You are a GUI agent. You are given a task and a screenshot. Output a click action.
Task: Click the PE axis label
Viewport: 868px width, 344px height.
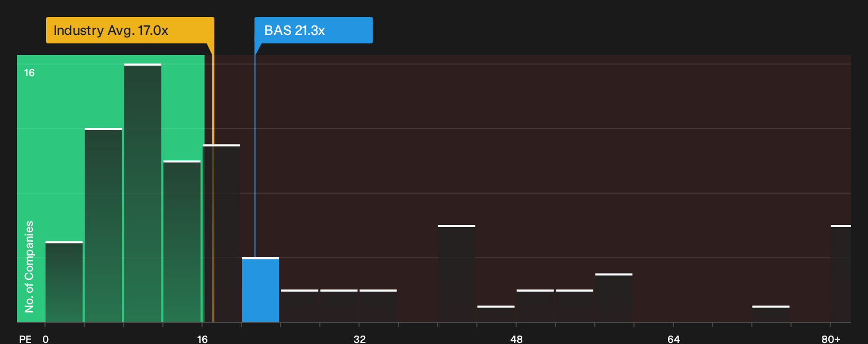point(25,339)
